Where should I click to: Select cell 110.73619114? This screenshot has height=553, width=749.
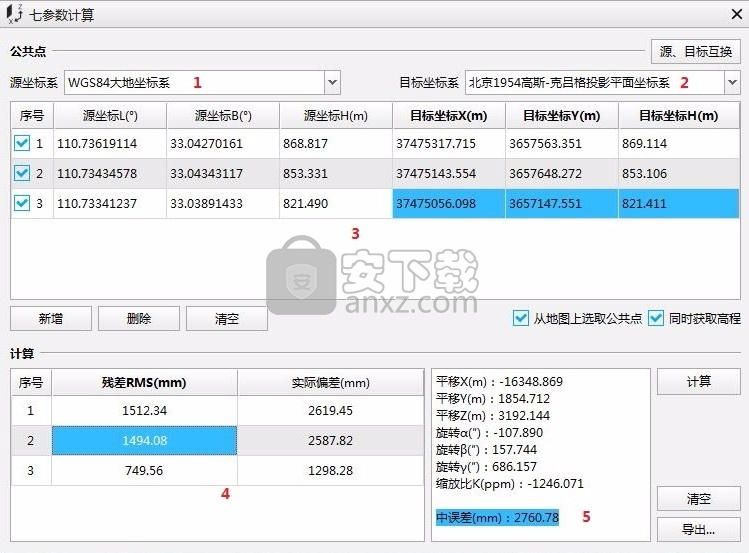(110, 143)
